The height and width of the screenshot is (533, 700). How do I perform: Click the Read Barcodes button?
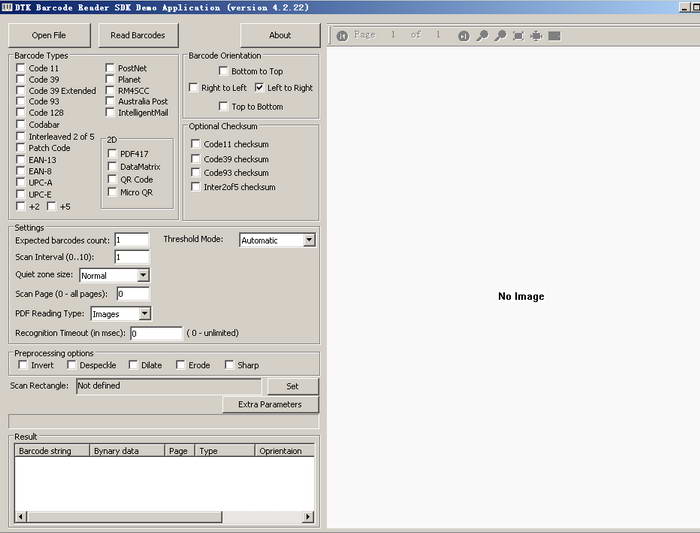138,35
